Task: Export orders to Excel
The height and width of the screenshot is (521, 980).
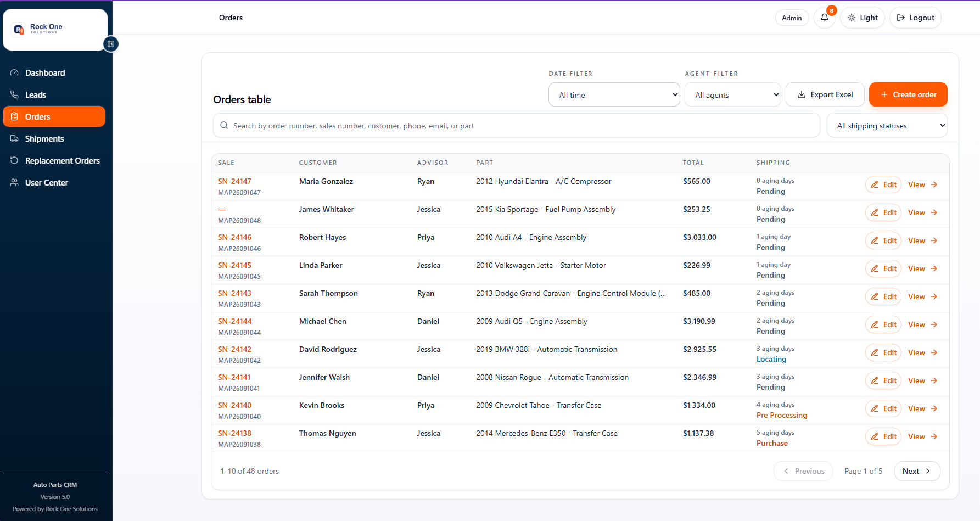Action: click(825, 94)
